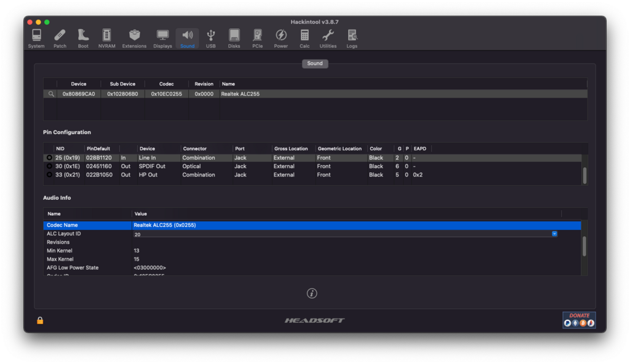Sort by the Codec column header
The height and width of the screenshot is (364, 630).
[166, 84]
